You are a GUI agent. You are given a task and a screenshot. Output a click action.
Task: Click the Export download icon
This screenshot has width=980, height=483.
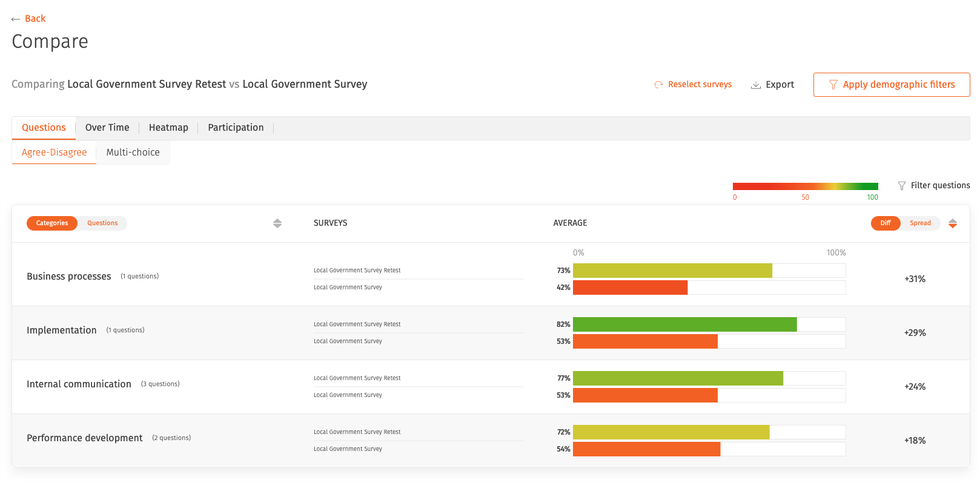click(x=755, y=85)
